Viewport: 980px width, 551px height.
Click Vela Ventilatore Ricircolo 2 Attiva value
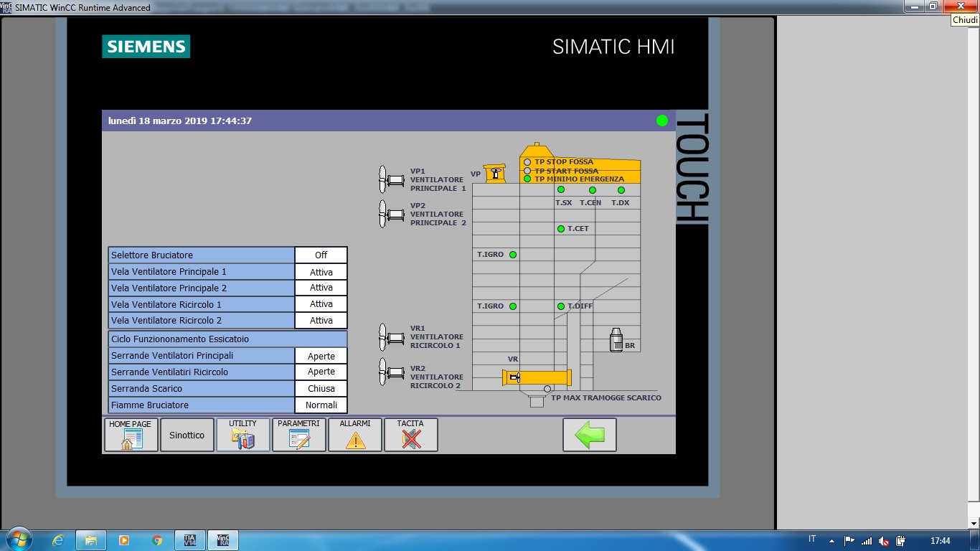click(x=321, y=321)
